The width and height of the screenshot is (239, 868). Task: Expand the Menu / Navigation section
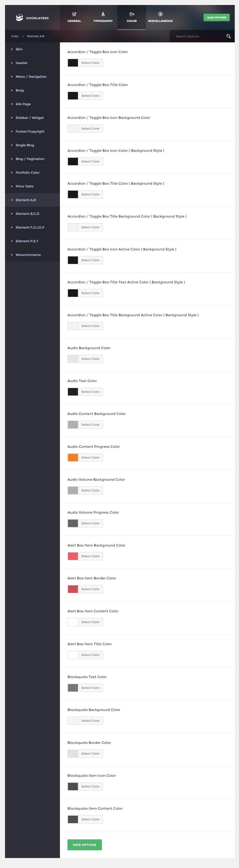pyautogui.click(x=31, y=77)
